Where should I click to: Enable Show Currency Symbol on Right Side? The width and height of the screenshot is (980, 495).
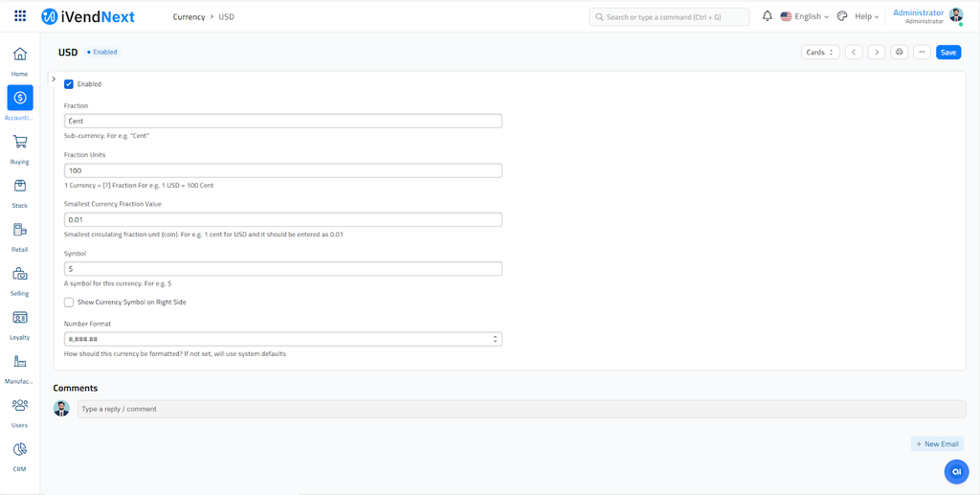click(69, 303)
